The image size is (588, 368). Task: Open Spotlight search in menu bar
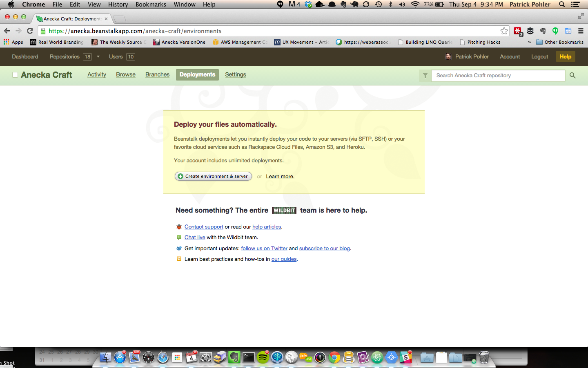click(562, 4)
